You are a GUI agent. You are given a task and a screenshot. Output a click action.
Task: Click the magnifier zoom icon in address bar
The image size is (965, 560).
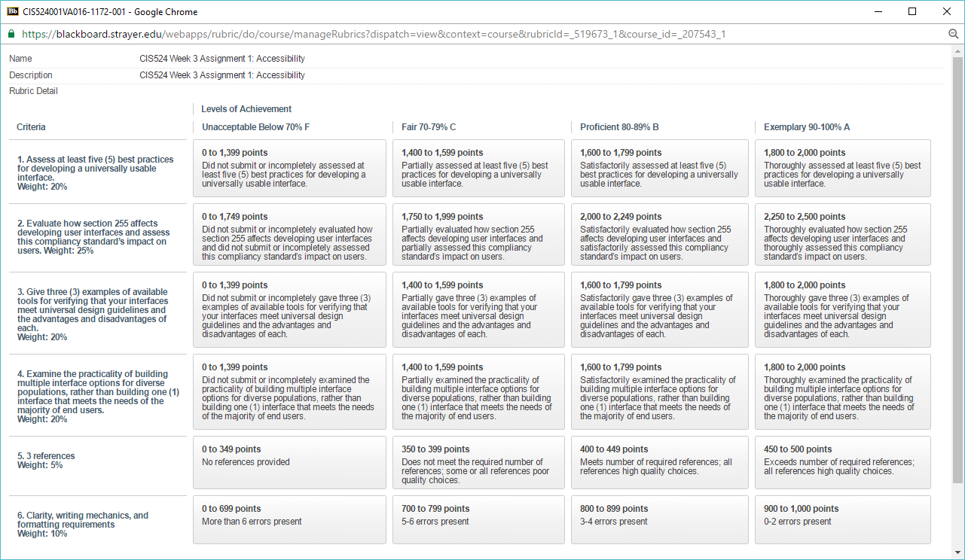click(953, 34)
